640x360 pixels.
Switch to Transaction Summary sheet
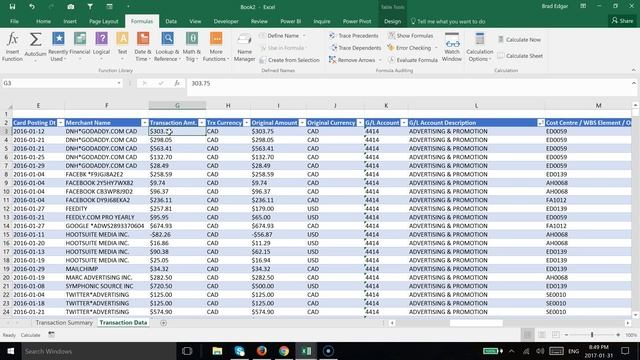point(64,322)
